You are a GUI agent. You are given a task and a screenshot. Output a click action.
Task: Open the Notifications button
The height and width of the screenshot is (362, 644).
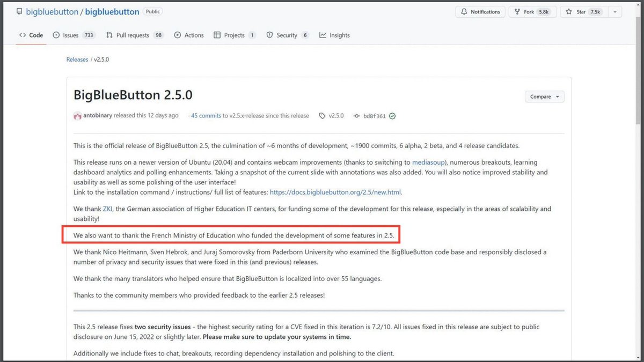click(x=480, y=12)
